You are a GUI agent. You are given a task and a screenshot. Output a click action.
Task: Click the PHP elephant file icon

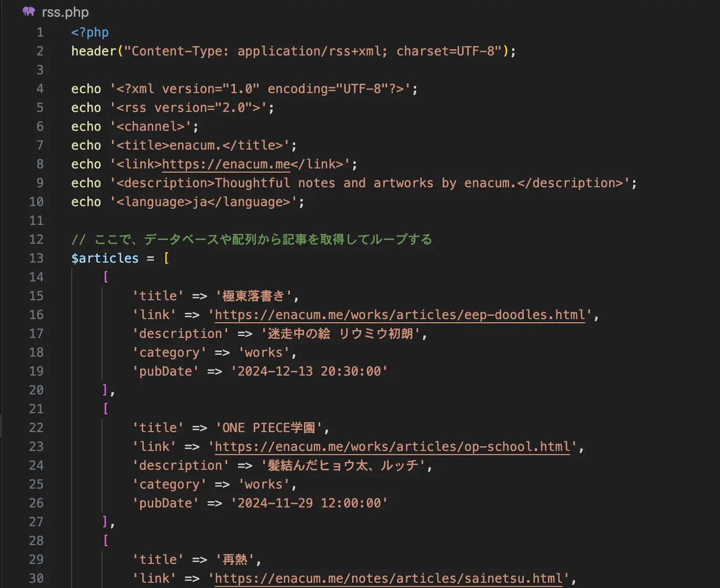tap(29, 12)
